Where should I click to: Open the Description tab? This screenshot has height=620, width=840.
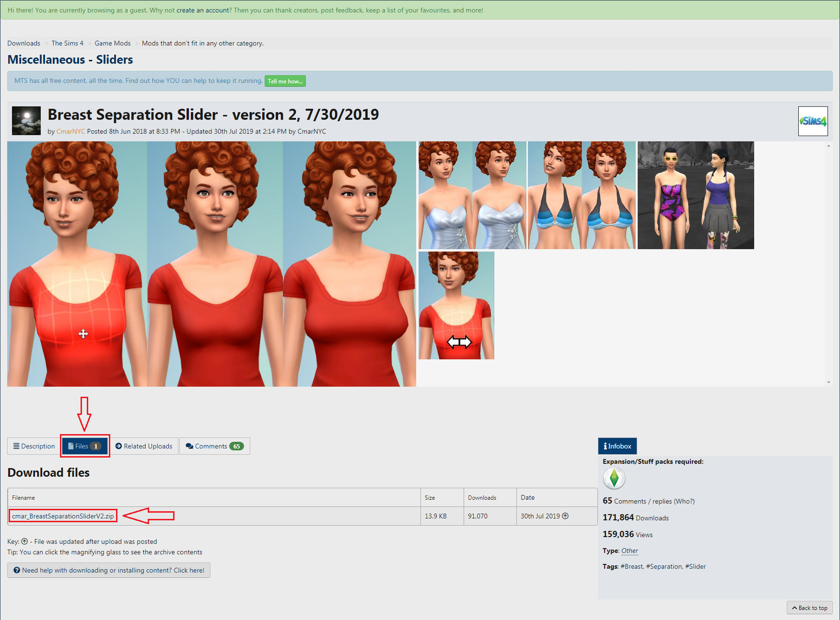[34, 446]
